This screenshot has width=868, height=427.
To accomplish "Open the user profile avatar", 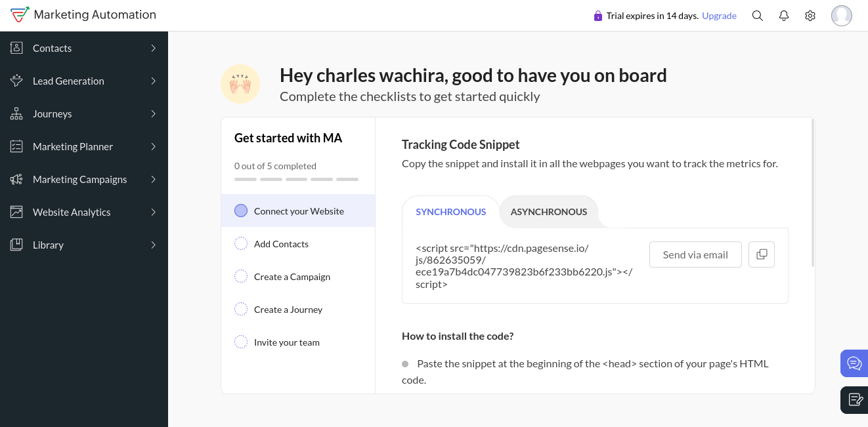I will (842, 16).
